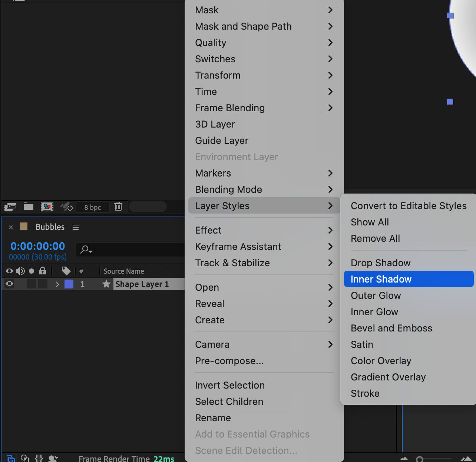Click the zoom out mountains icon on timeline
The height and width of the screenshot is (462, 476).
point(404,459)
